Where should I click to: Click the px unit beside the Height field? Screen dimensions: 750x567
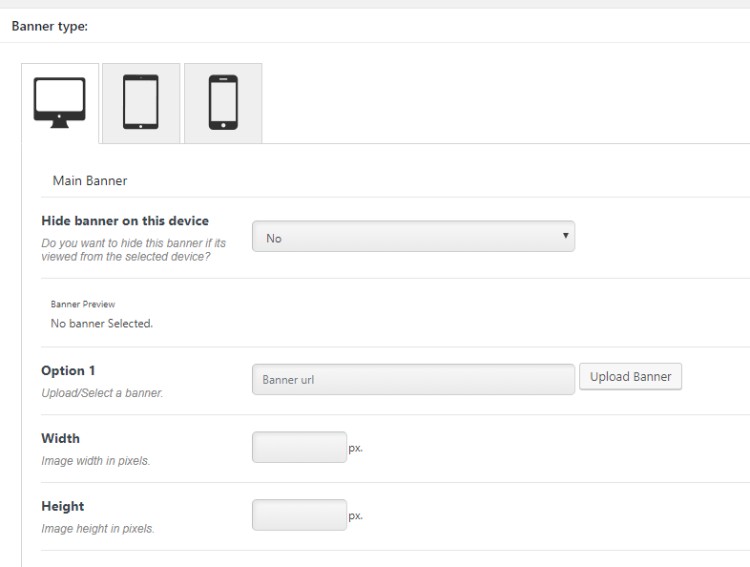coord(355,516)
